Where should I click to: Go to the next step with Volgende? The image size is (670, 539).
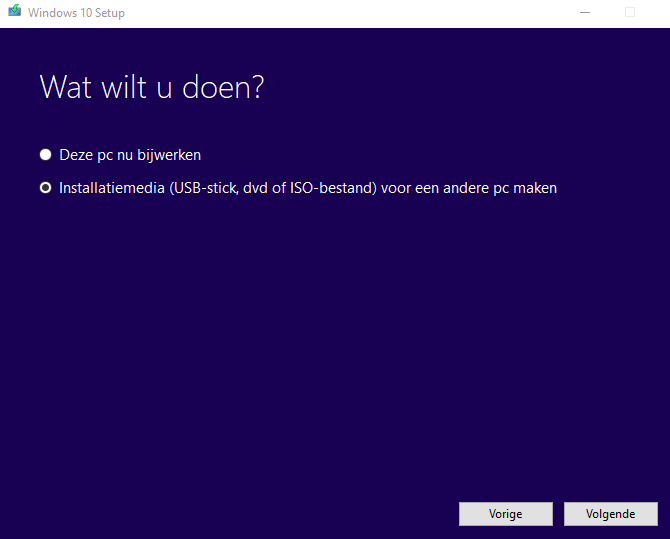[x=611, y=514]
